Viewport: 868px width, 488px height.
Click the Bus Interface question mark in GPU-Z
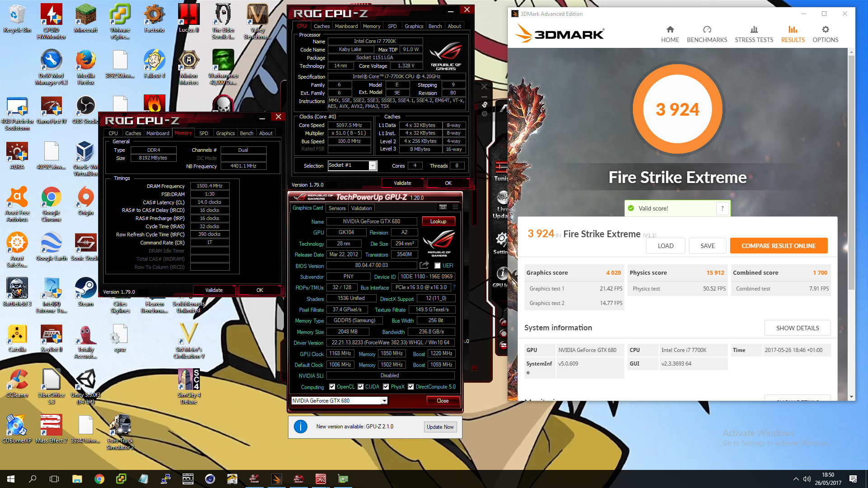[x=454, y=287]
